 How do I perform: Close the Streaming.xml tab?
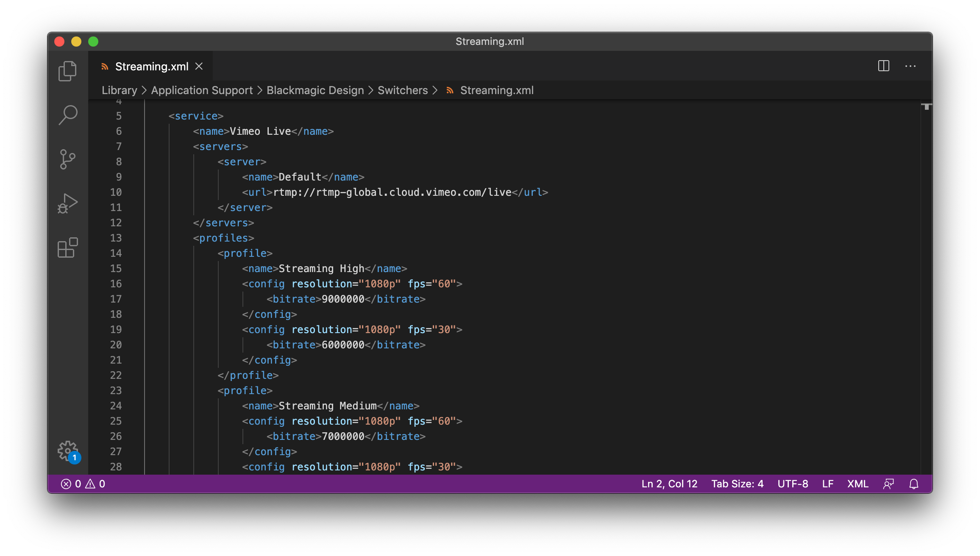(x=199, y=67)
